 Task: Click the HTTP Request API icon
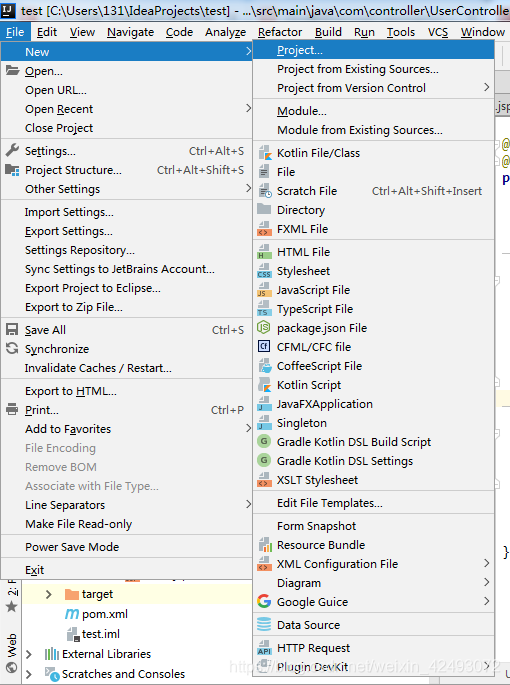(264, 648)
